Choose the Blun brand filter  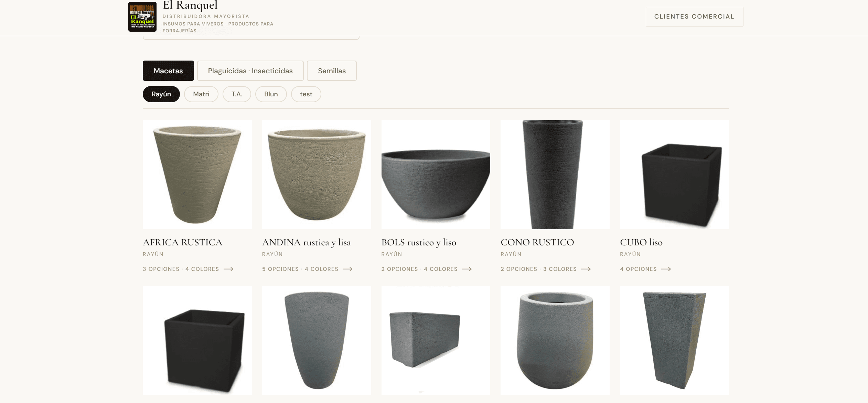pyautogui.click(x=271, y=94)
